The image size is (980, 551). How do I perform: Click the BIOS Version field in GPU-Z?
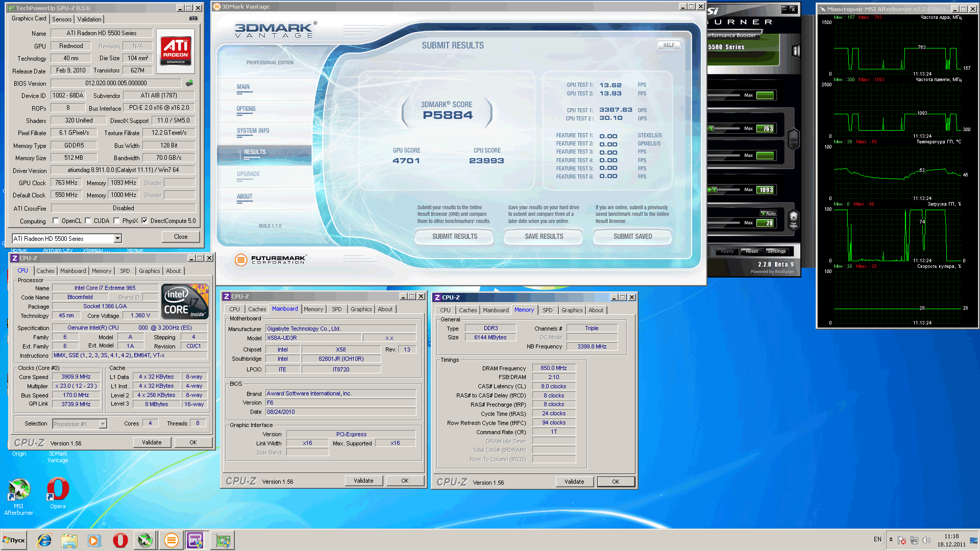pyautogui.click(x=116, y=83)
